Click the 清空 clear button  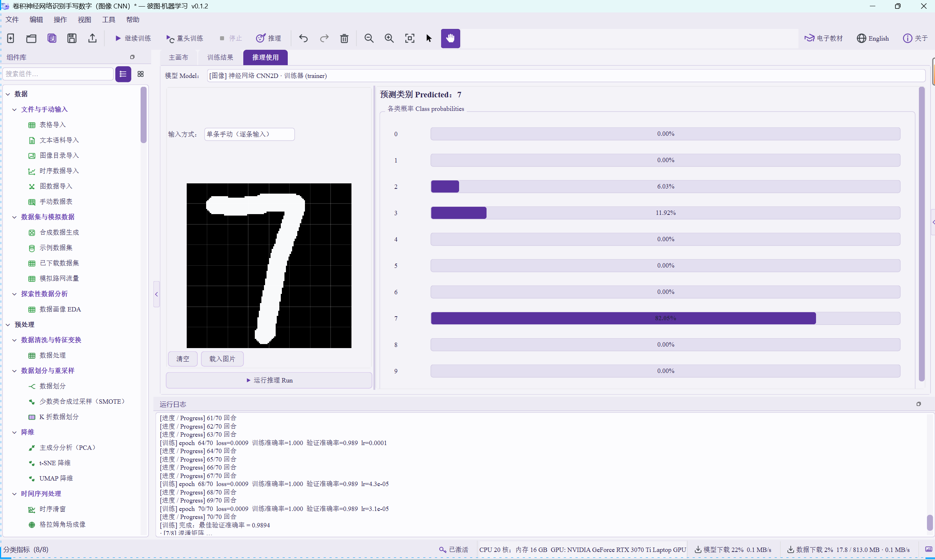pyautogui.click(x=183, y=358)
